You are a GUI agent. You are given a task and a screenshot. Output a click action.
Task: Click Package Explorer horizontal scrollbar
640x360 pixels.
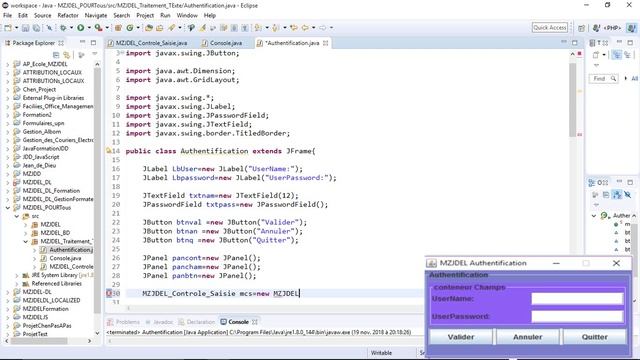(x=39, y=341)
